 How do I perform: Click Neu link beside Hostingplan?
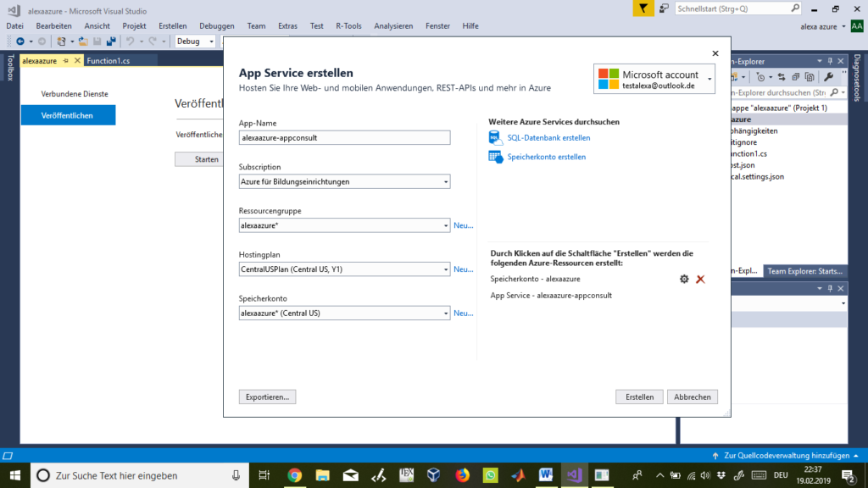[x=464, y=269]
